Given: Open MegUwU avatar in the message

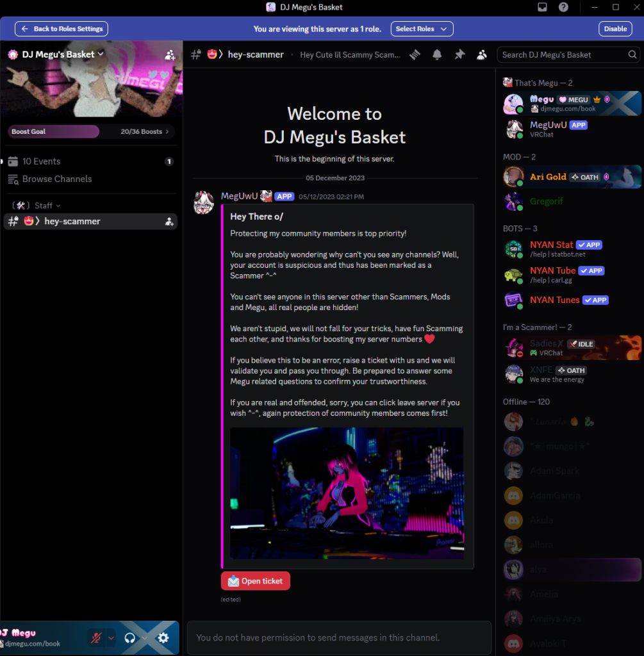Looking at the screenshot, I should pyautogui.click(x=204, y=202).
